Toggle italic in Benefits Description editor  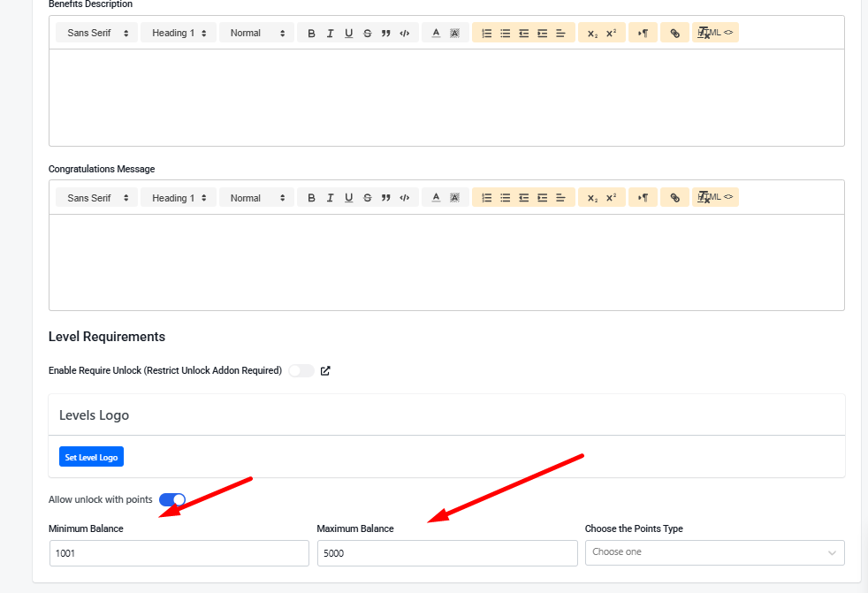tap(330, 34)
